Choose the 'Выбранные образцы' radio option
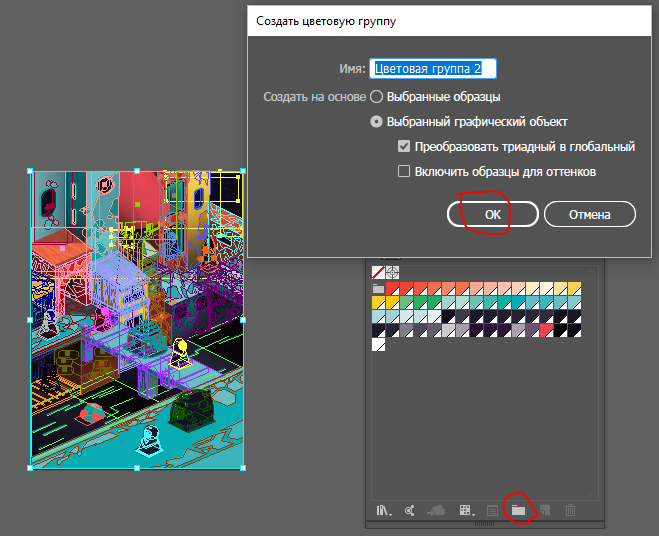Viewport: 659px width, 536px height. (377, 97)
